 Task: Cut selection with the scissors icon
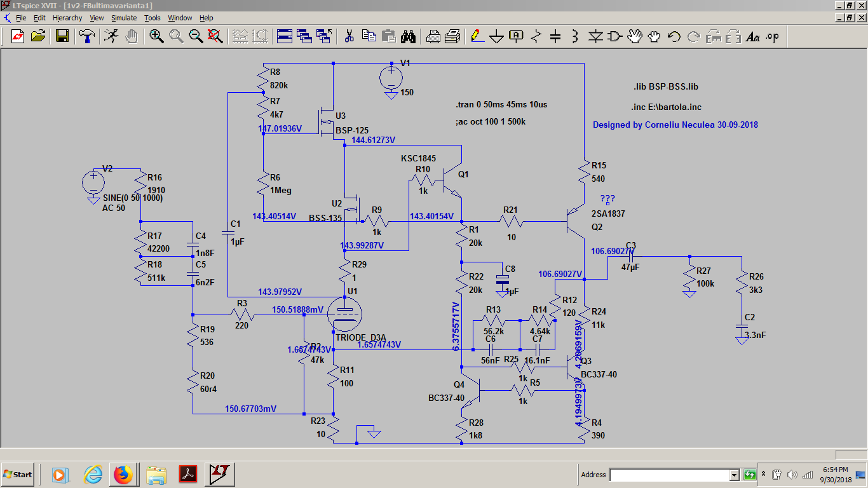(x=349, y=36)
